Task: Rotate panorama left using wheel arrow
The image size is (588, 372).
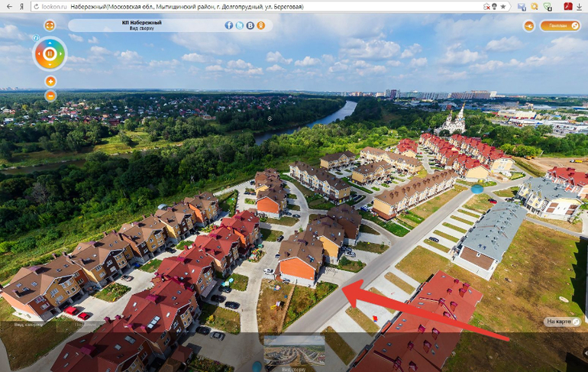Action: pos(37,54)
